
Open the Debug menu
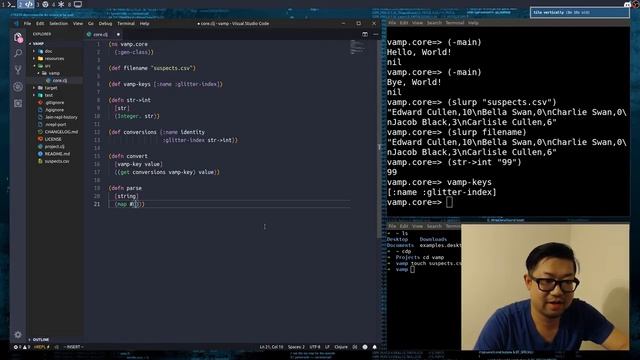point(105,24)
